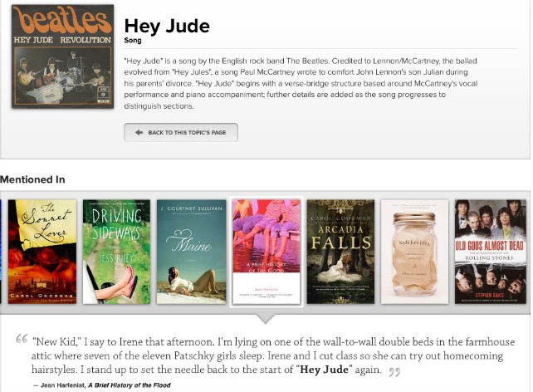This screenshot has height=392, width=533.
Task: Click the opening quotation mark icon
Action: pyautogui.click(x=22, y=339)
